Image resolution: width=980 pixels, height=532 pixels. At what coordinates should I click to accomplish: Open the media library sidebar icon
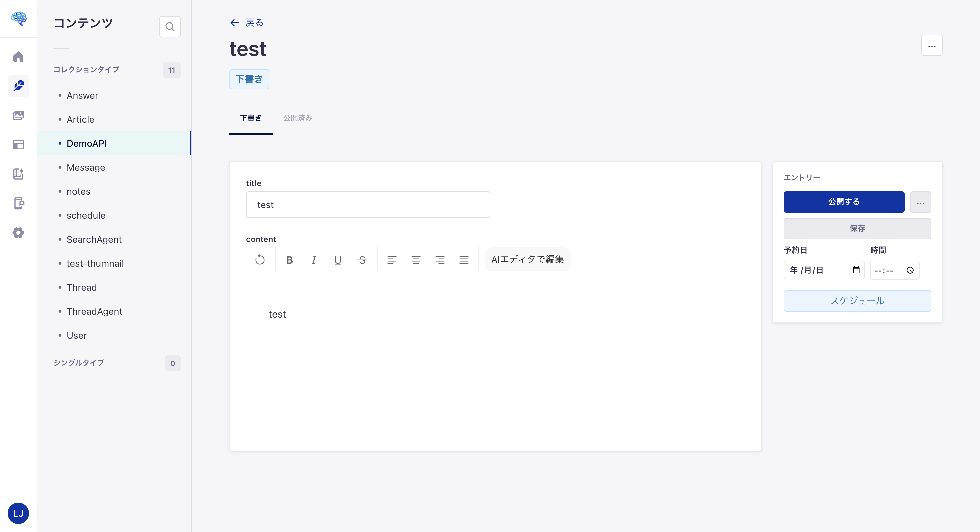[x=18, y=115]
